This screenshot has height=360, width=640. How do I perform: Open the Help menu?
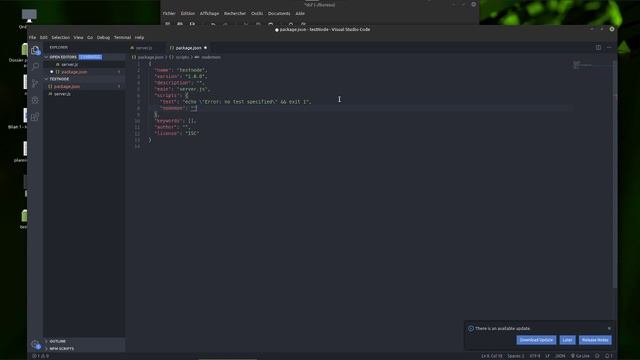click(139, 38)
